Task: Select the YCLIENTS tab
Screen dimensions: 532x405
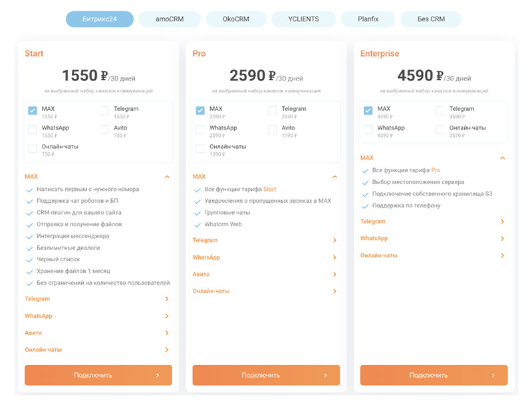Action: pos(303,19)
